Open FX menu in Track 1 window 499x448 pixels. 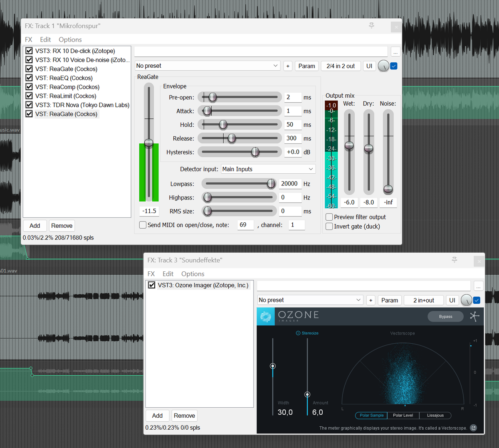pyautogui.click(x=29, y=39)
